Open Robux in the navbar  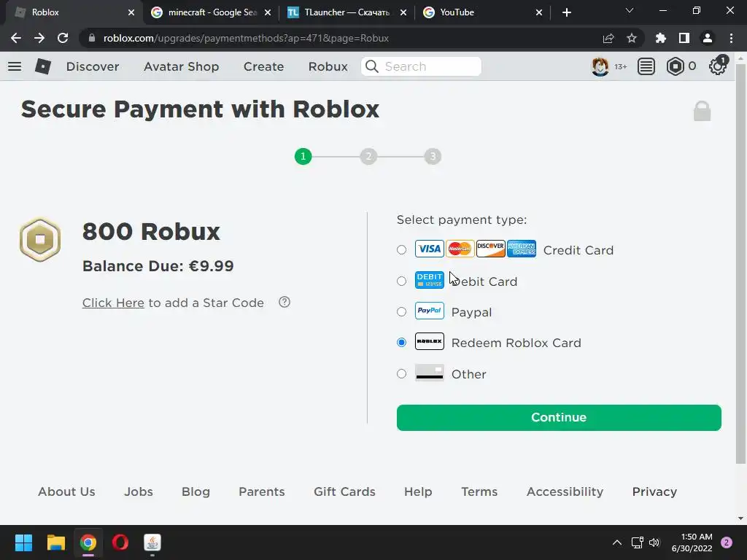(328, 66)
